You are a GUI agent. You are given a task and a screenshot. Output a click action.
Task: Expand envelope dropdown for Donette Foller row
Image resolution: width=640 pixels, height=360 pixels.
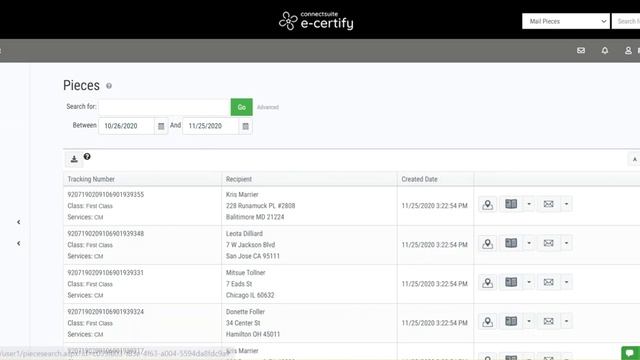click(x=566, y=322)
